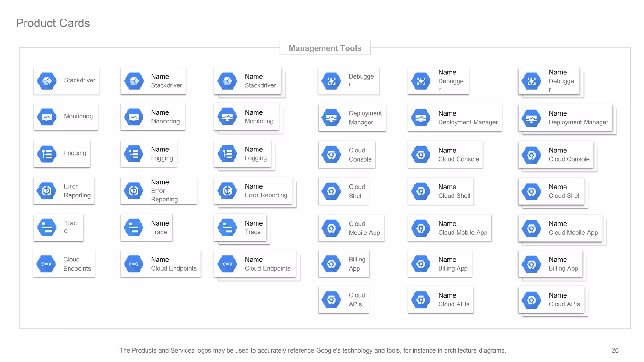Click the three-line 'Name Error Reporting' card text

(164, 190)
